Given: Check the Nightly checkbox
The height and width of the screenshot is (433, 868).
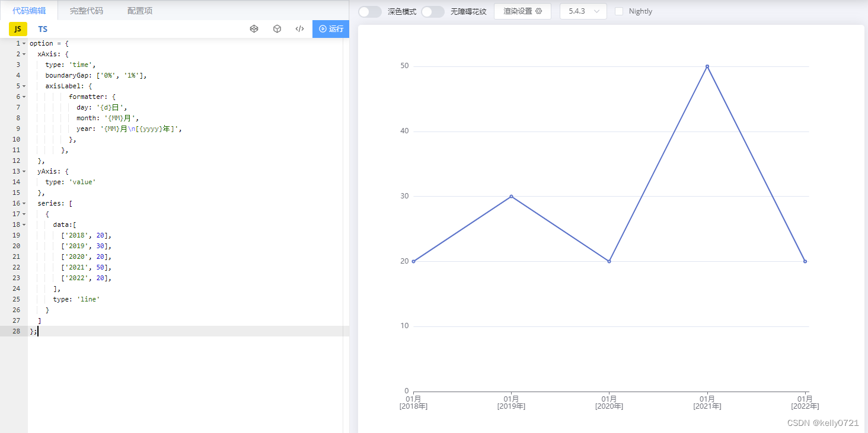Looking at the screenshot, I should [619, 11].
